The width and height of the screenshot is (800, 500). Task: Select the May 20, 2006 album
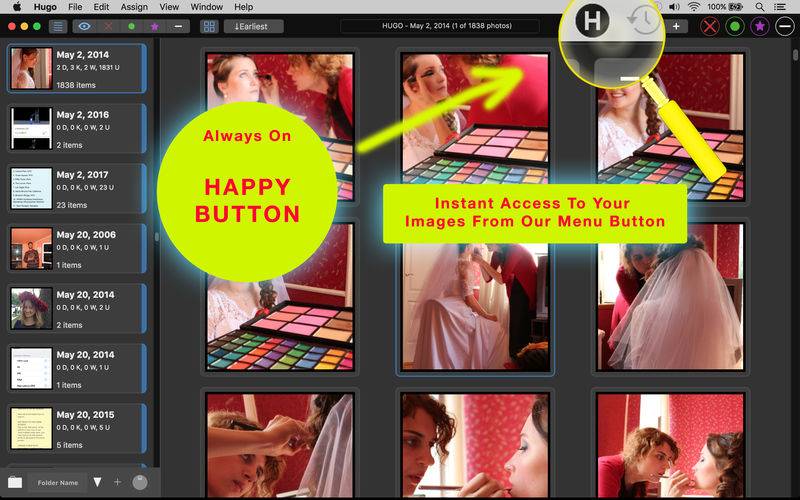(77, 248)
